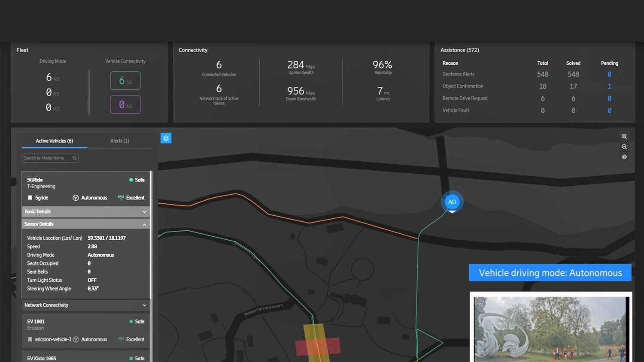This screenshot has height=362, width=644.
Task: Expand the Basic Details section
Action: [85, 212]
